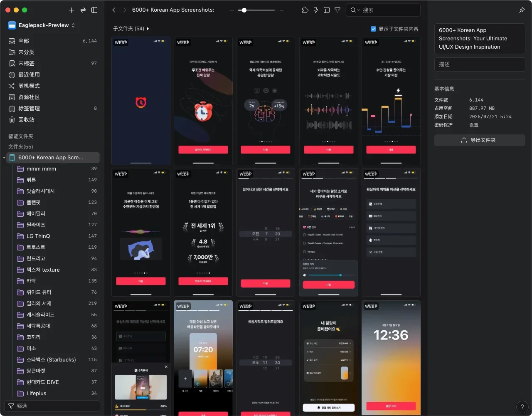Uncheck the 显示子文件夹内容 checkbox

[x=373, y=29]
